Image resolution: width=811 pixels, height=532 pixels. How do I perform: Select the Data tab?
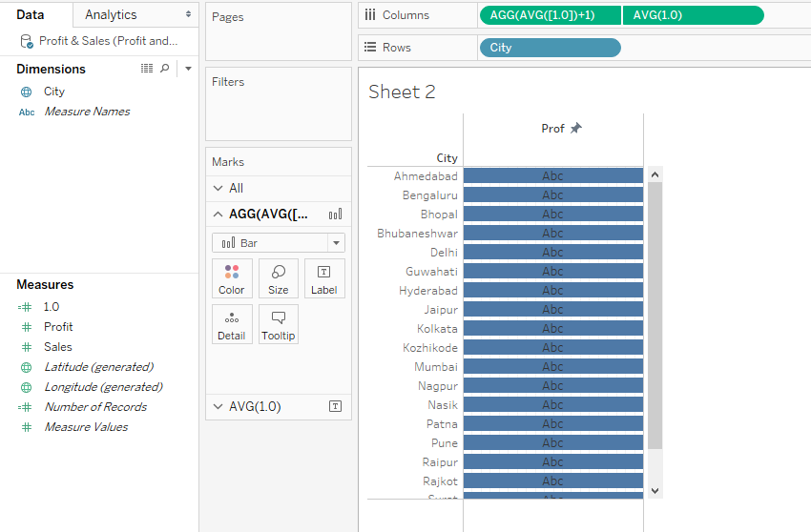tap(31, 14)
